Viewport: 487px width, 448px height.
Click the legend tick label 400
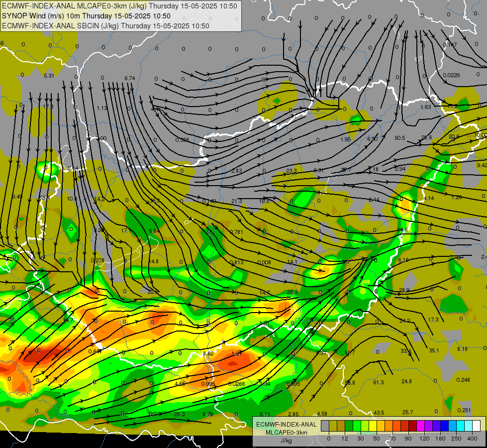[472, 439]
